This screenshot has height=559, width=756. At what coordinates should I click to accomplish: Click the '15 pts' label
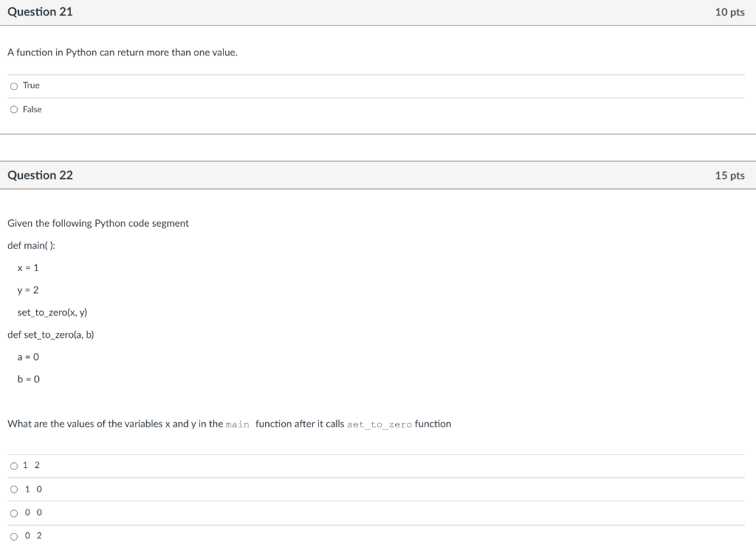pyautogui.click(x=729, y=176)
